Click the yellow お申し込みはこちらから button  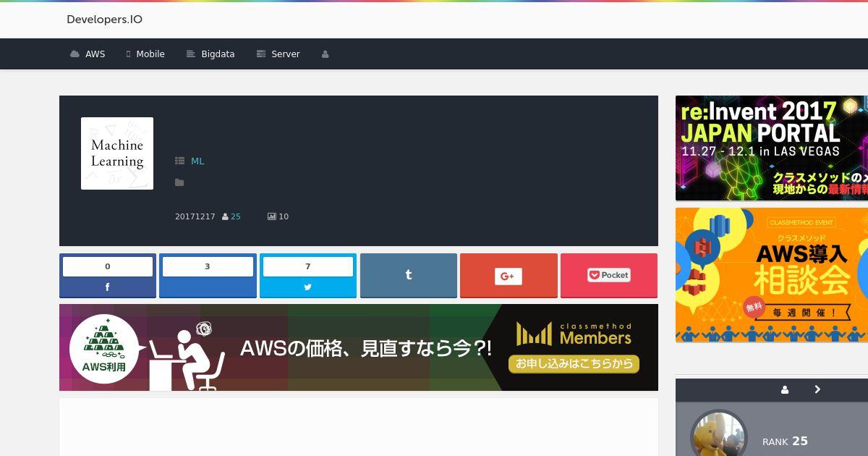(574, 363)
